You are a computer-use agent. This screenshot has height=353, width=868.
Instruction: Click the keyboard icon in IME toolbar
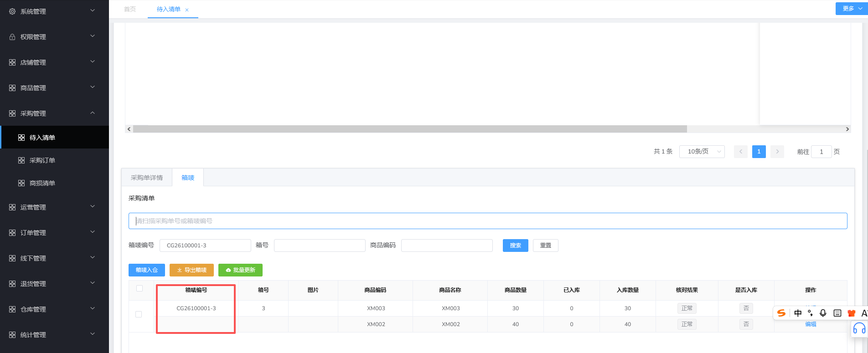click(837, 313)
